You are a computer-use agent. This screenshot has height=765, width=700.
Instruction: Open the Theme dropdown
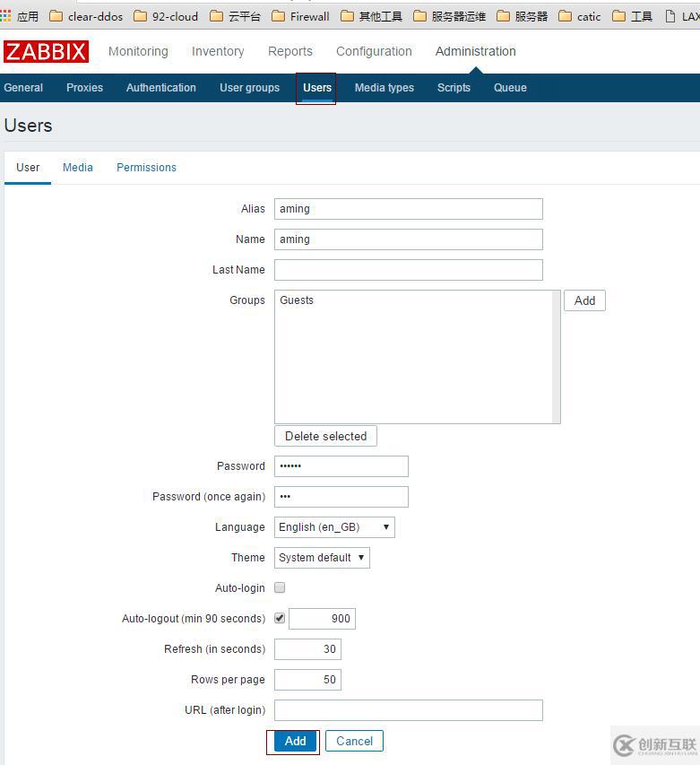tap(322, 558)
